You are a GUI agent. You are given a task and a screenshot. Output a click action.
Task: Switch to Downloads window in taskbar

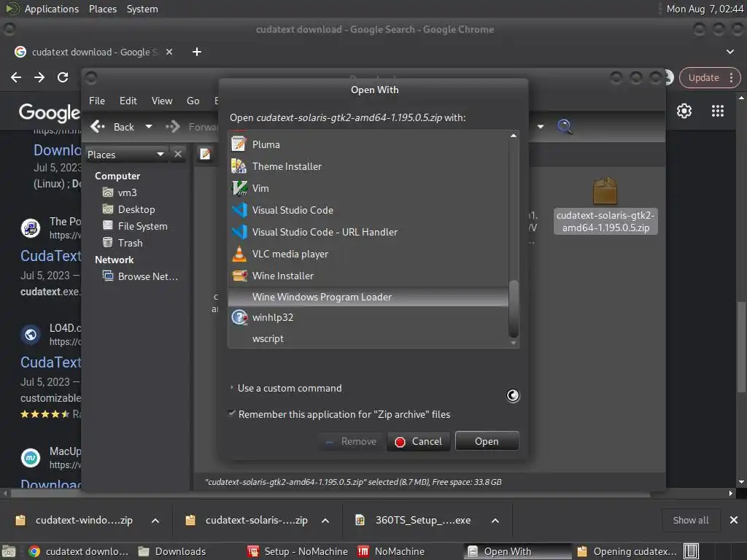(x=172, y=551)
